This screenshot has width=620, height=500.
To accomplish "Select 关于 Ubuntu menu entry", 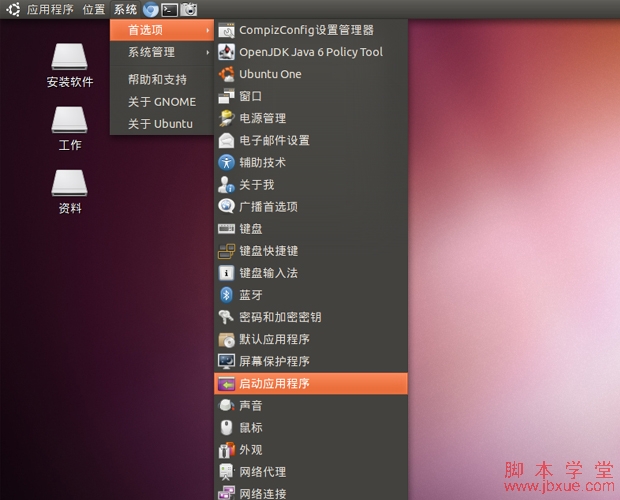I will pyautogui.click(x=162, y=124).
